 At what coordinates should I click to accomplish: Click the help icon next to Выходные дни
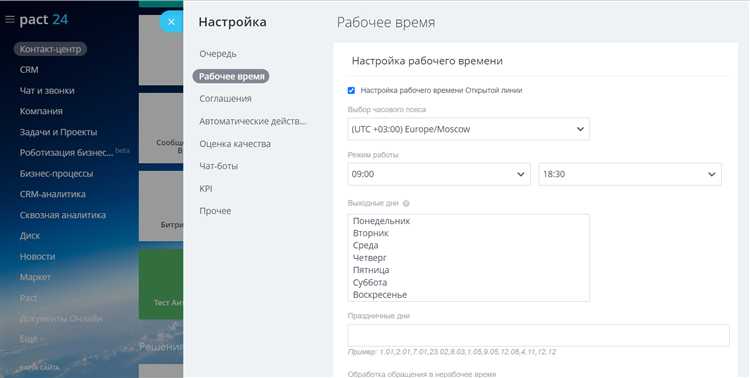point(406,203)
